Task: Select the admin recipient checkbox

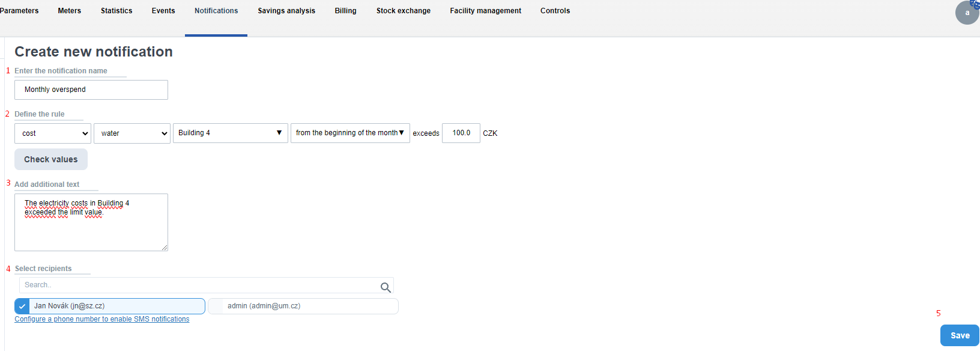Action: pyautogui.click(x=216, y=307)
